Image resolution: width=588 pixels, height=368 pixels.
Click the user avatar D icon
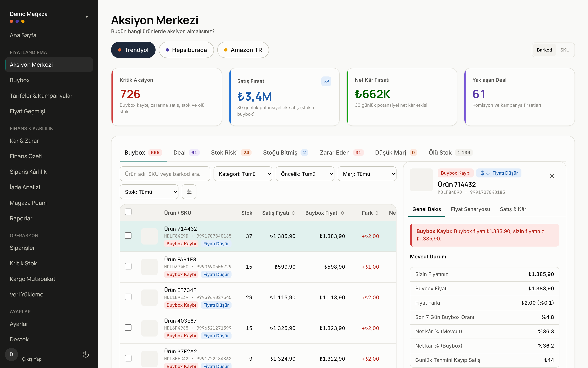point(11,354)
